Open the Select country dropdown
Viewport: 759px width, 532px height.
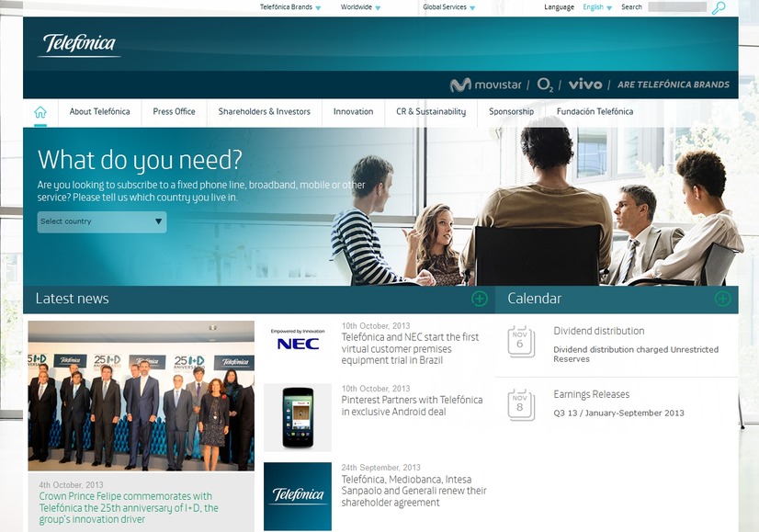[x=102, y=221]
